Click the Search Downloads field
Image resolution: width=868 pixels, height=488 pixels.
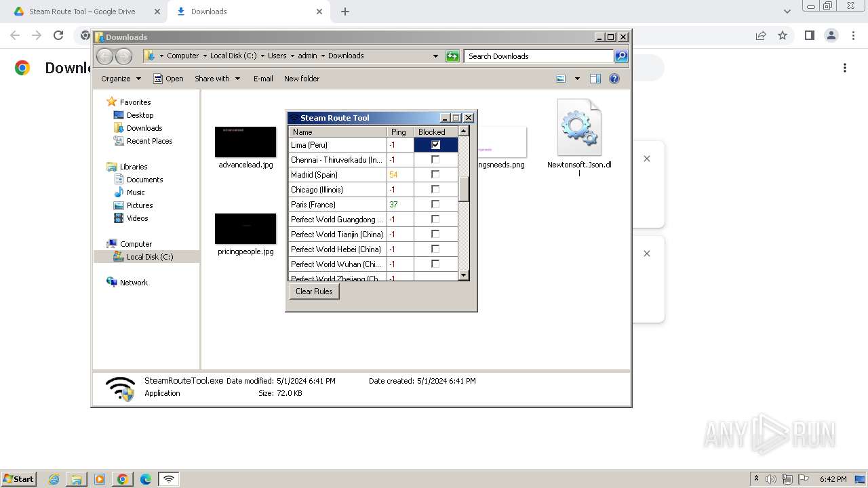coord(539,56)
